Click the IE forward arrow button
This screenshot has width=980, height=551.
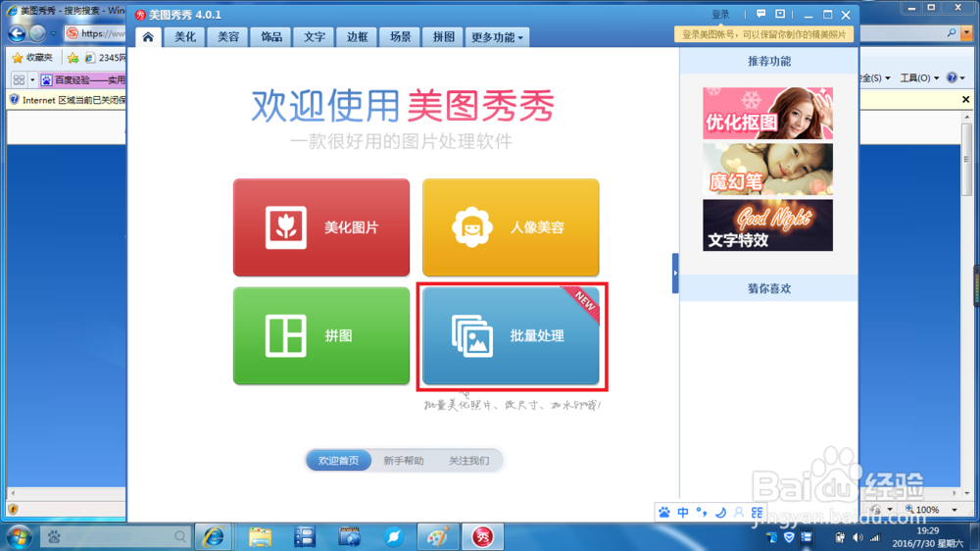[x=37, y=33]
